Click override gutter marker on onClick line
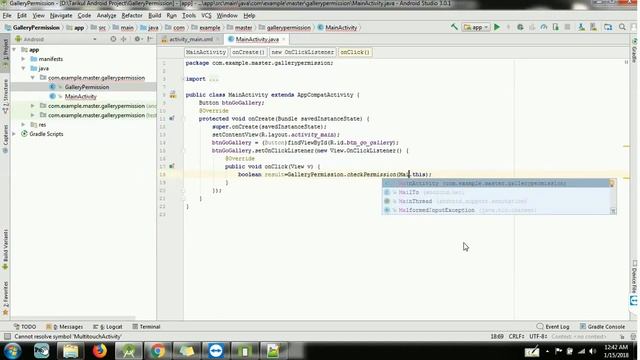The image size is (640, 360). point(172,166)
